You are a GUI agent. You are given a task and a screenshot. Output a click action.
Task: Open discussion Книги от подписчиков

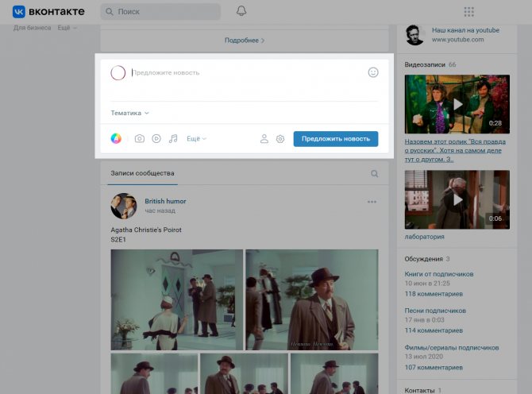(x=438, y=274)
